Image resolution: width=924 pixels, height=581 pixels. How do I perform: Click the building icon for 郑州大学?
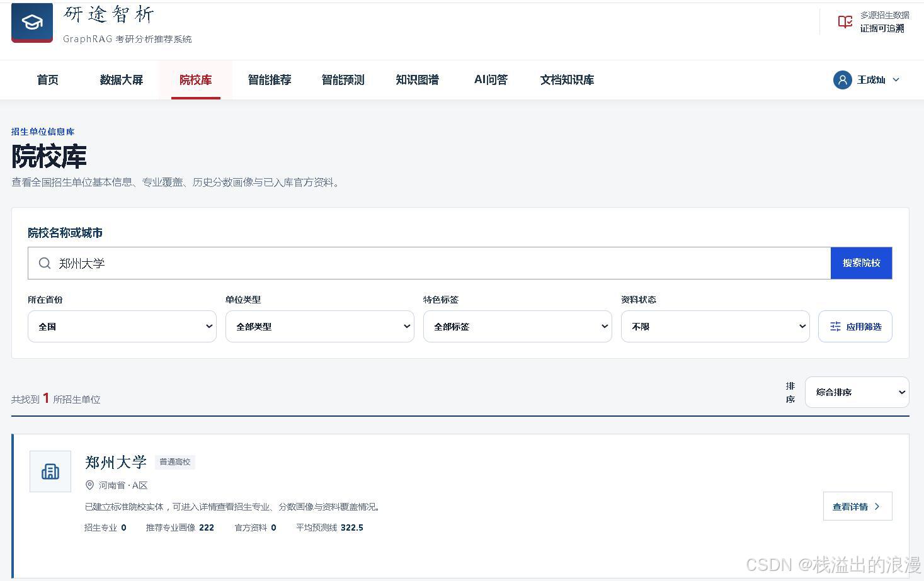[x=50, y=471]
